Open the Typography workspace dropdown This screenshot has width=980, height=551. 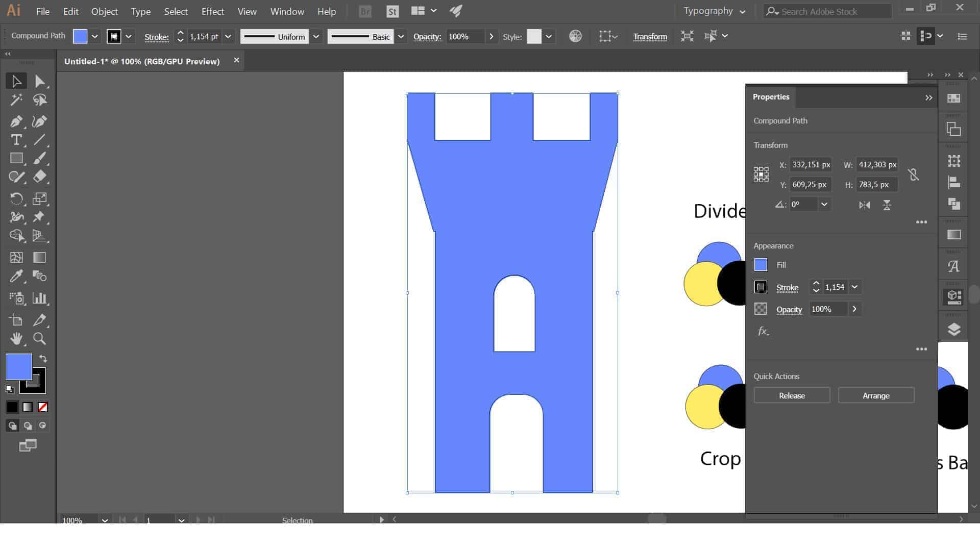[715, 11]
